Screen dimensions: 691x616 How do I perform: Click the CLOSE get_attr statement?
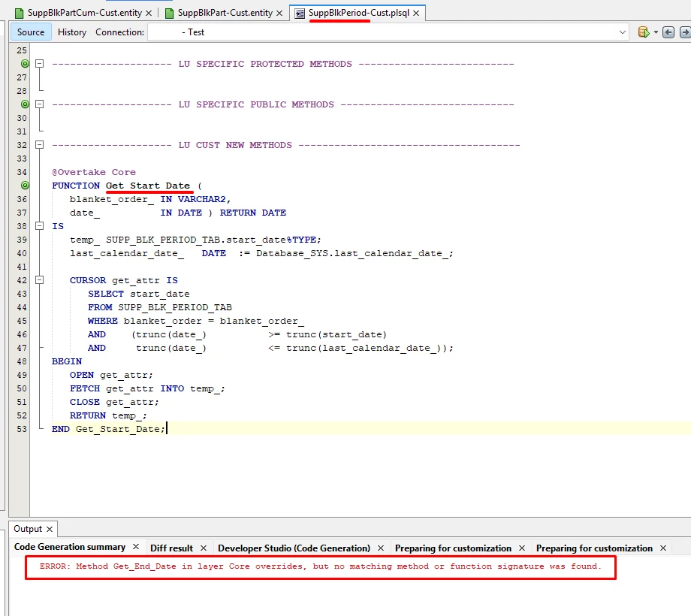tap(115, 403)
